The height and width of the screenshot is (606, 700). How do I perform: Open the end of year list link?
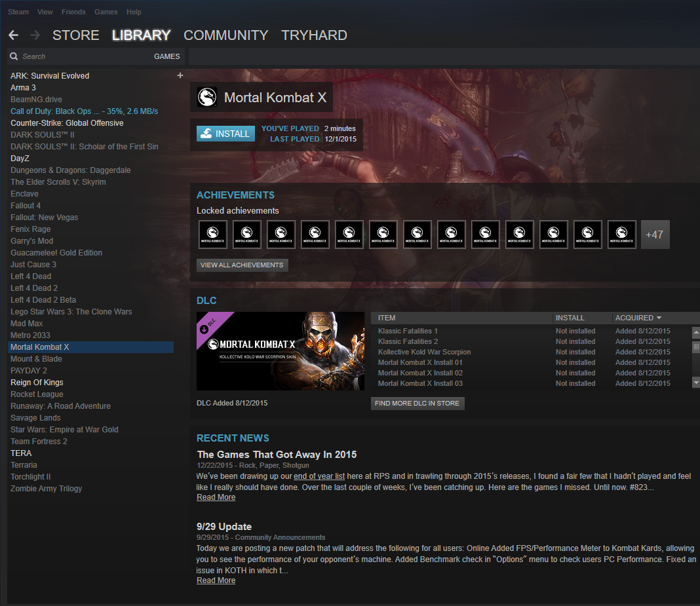[x=319, y=476]
